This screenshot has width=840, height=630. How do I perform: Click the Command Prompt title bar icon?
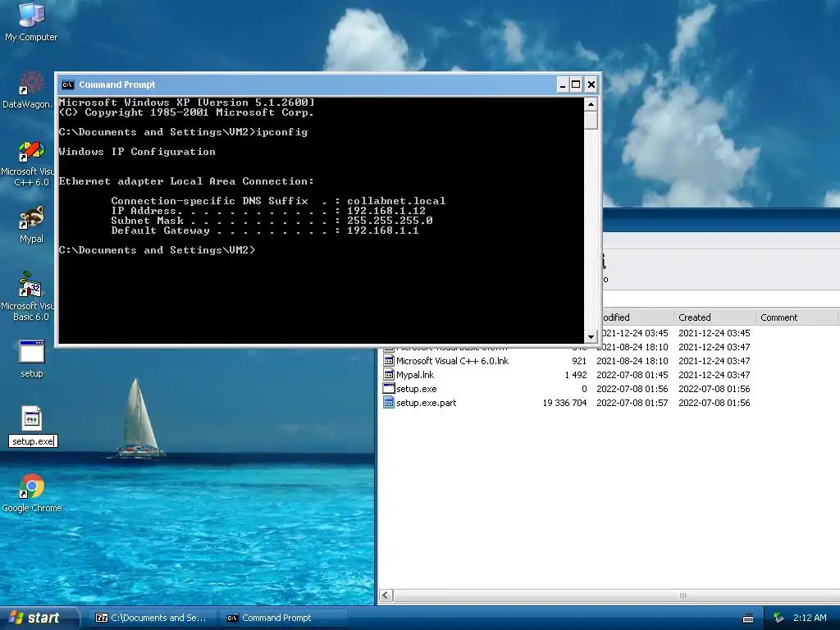point(67,84)
